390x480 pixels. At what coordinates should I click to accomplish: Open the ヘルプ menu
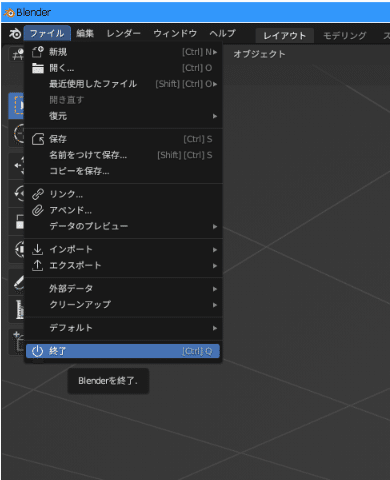[x=222, y=34]
